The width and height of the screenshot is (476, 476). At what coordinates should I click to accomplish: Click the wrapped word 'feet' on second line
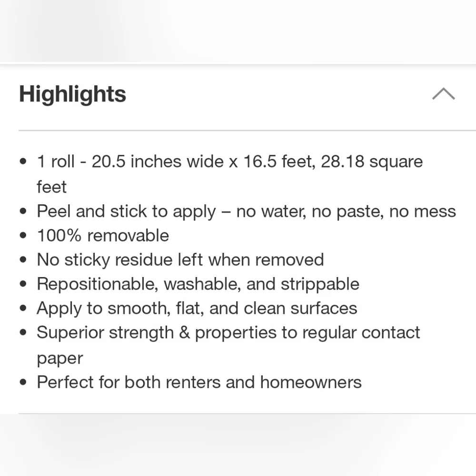point(51,187)
